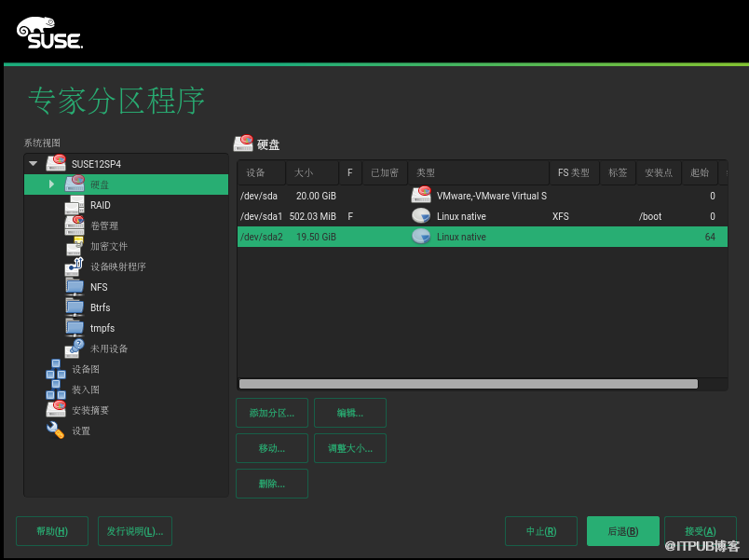Open 设置 in the tree
The image size is (749, 560).
point(81,430)
